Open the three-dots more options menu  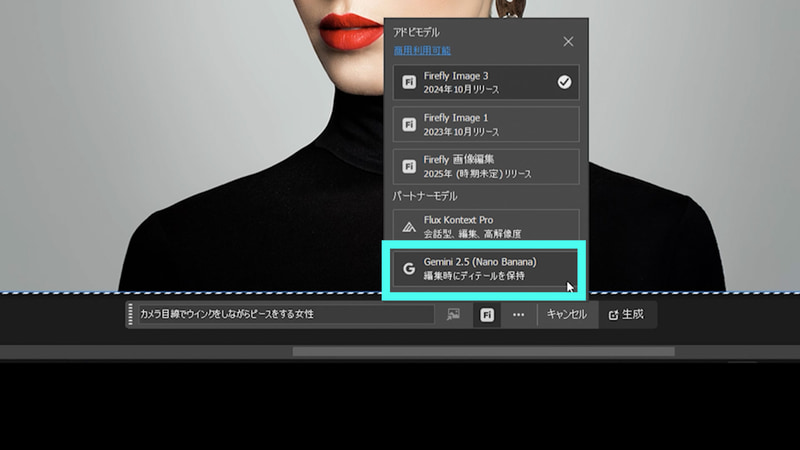[x=518, y=315]
